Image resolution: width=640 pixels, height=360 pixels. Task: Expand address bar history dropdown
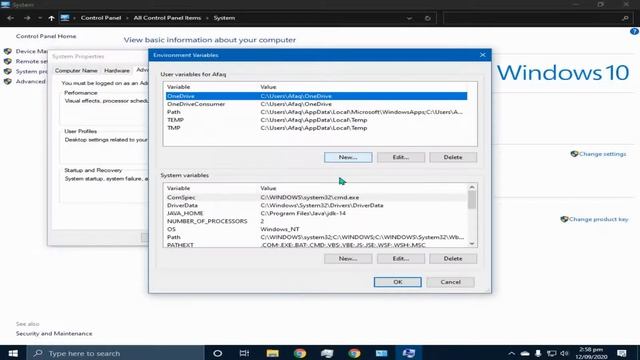pyautogui.click(x=409, y=18)
